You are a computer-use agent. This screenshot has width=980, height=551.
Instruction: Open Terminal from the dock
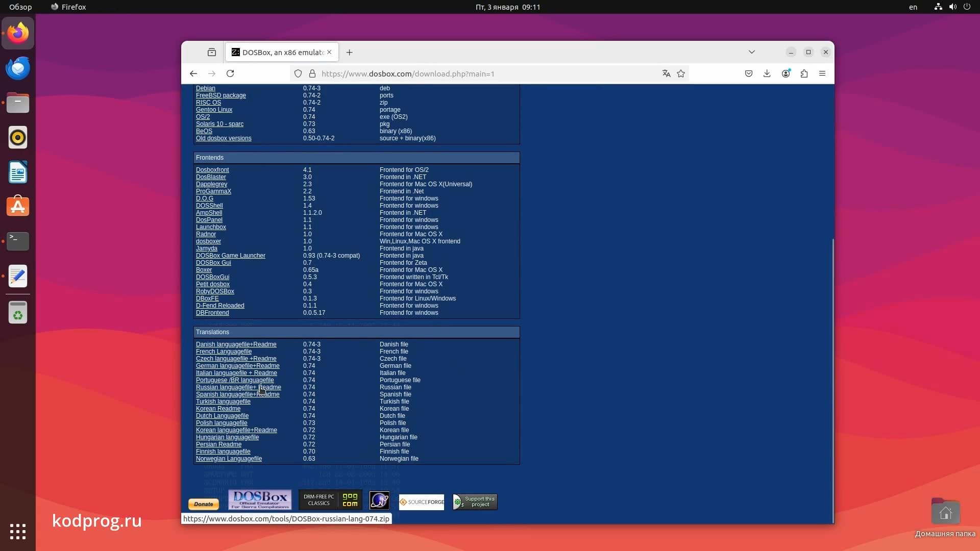(x=18, y=241)
